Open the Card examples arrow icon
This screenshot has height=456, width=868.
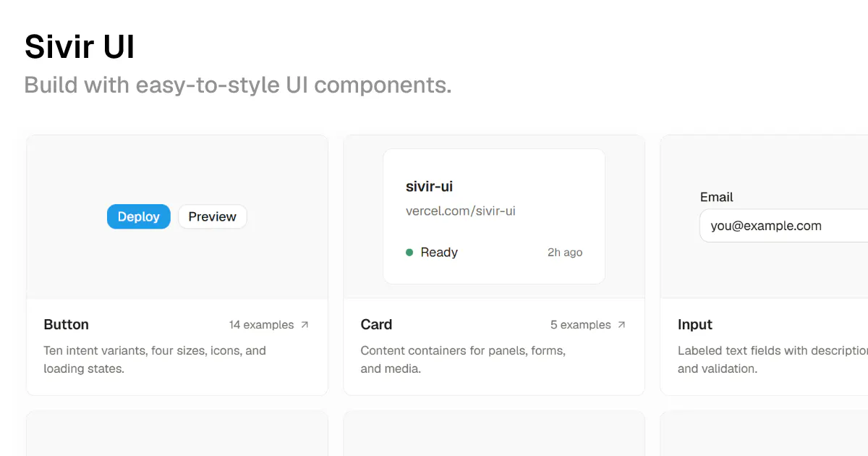click(621, 325)
